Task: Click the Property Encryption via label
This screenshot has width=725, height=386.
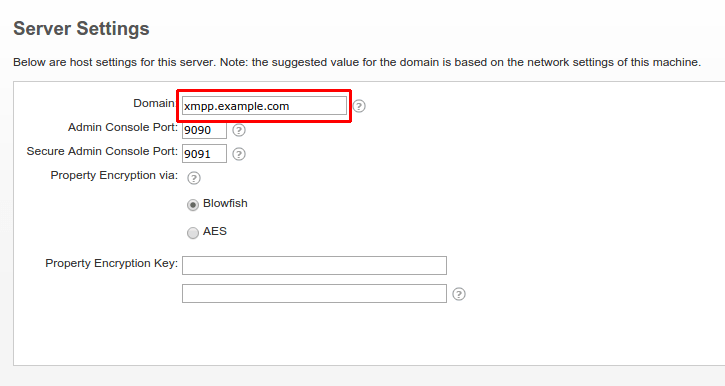Action: pos(114,175)
